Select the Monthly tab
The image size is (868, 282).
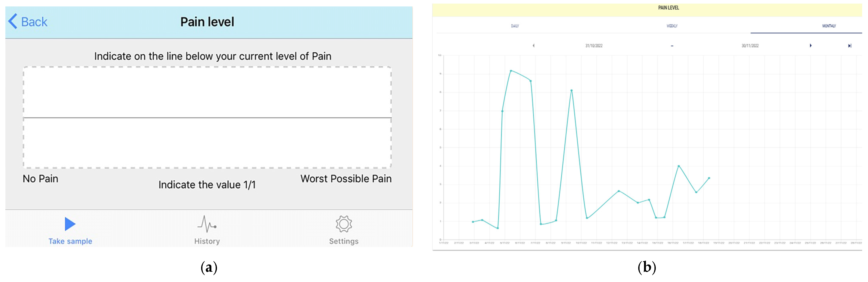point(828,26)
